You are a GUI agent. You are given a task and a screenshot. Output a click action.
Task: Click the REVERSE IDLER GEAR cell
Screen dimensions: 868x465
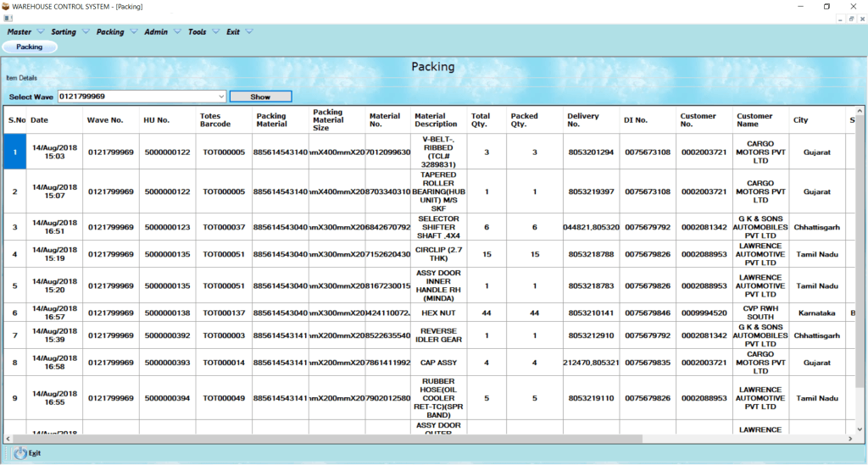[x=438, y=335]
